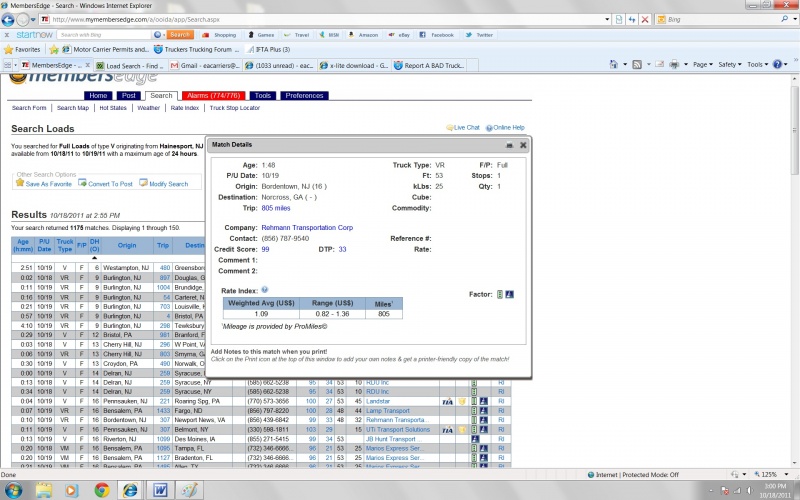The height and width of the screenshot is (500, 800).
Task: Open Favorites star button
Action: click(22, 49)
